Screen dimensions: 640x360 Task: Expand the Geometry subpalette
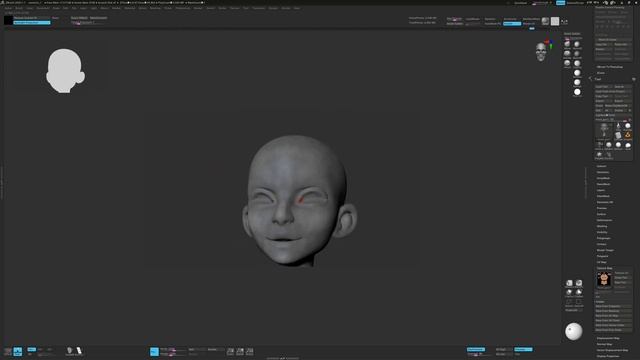click(x=602, y=172)
